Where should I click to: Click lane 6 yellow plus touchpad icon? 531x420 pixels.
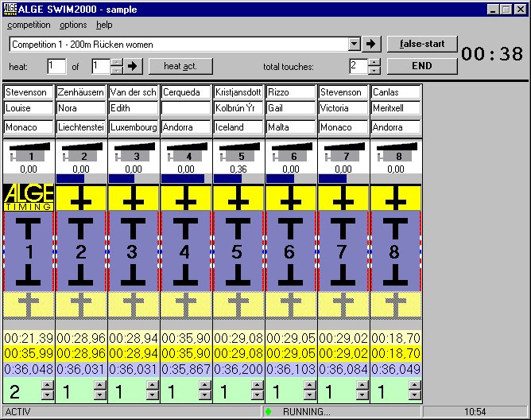click(x=291, y=198)
